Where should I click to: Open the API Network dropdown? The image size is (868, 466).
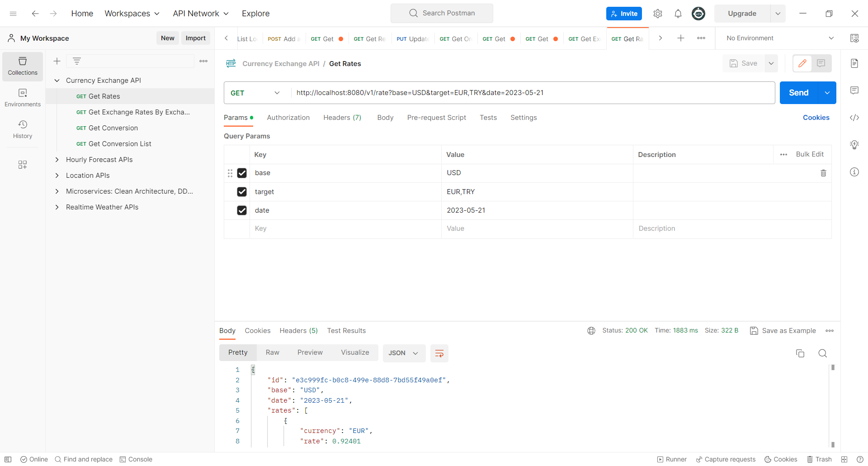[201, 14]
